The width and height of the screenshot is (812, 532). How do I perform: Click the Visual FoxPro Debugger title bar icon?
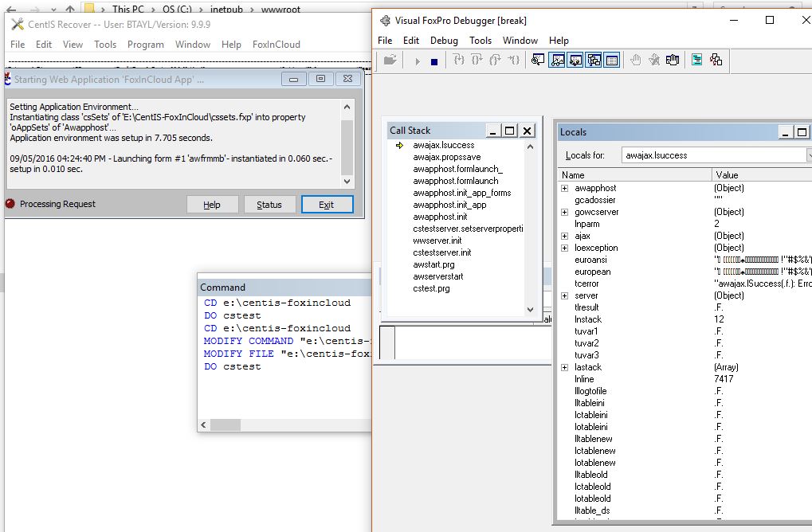click(x=386, y=21)
